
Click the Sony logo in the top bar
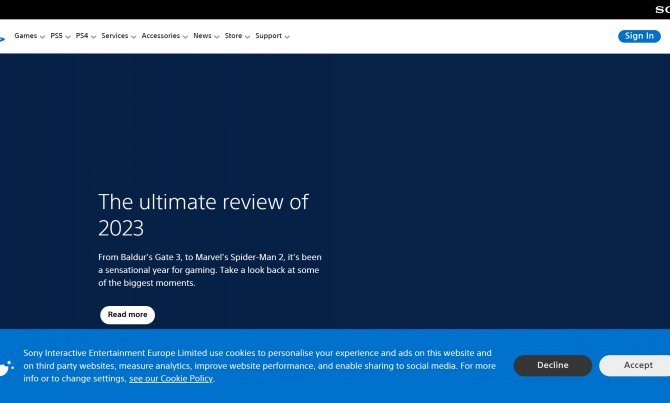(662, 9)
